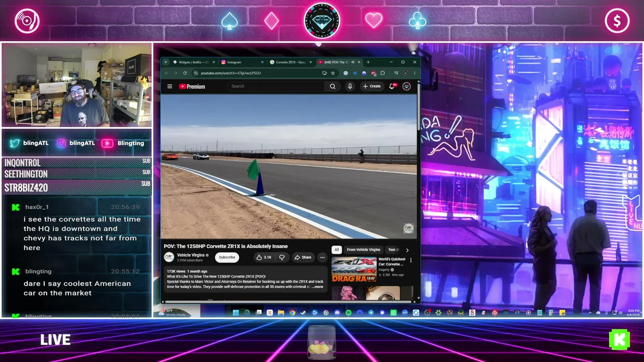Dislike the Corvette ZR1X video
Screen dimensions: 644x362
coord(282,257)
